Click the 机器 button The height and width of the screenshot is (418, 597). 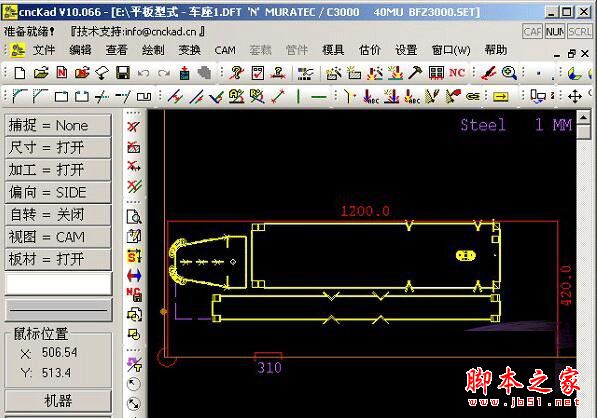[58, 400]
